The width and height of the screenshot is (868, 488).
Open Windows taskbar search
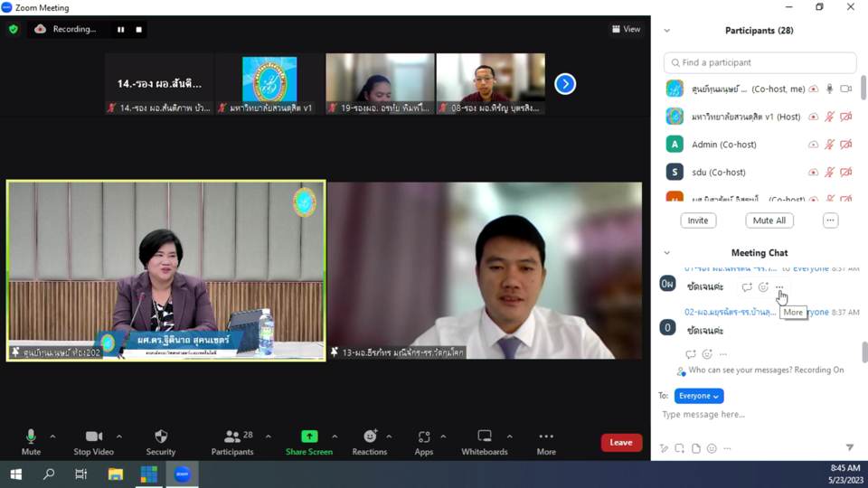49,474
